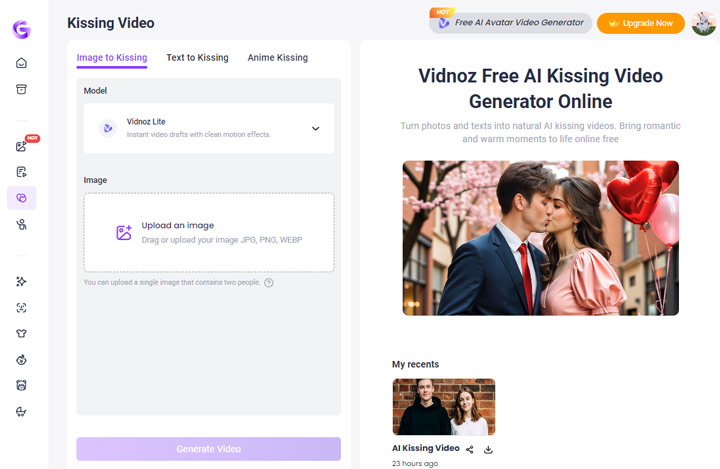This screenshot has width=720, height=469.
Task: Click the 23 hours ago timestamp
Action: [415, 463]
